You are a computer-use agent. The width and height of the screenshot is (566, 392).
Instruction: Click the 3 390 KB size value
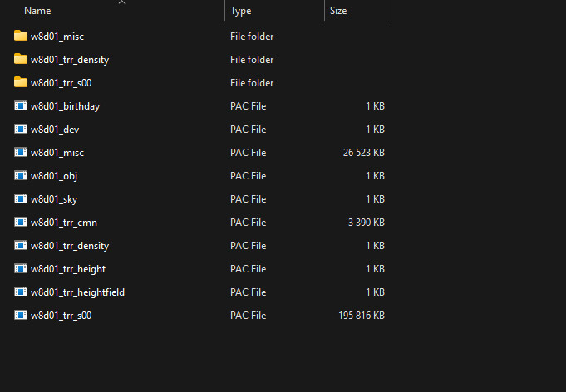pos(367,223)
